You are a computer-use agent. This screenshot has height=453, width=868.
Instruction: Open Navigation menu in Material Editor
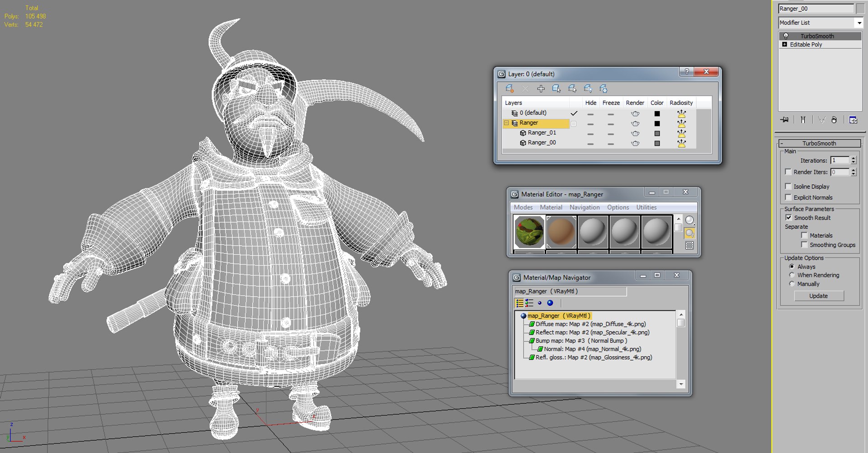click(x=585, y=207)
